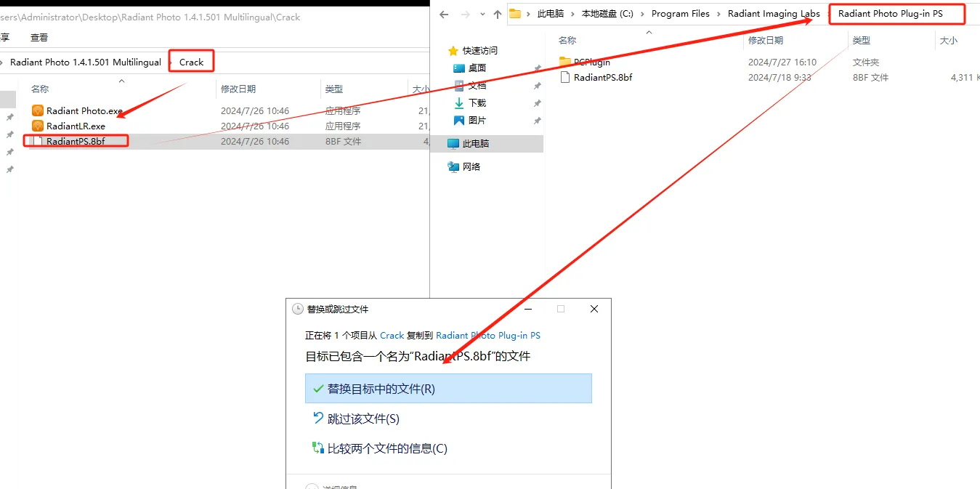Sort by 修改日期 column in right window
This screenshot has width=980, height=489.
coord(766,41)
